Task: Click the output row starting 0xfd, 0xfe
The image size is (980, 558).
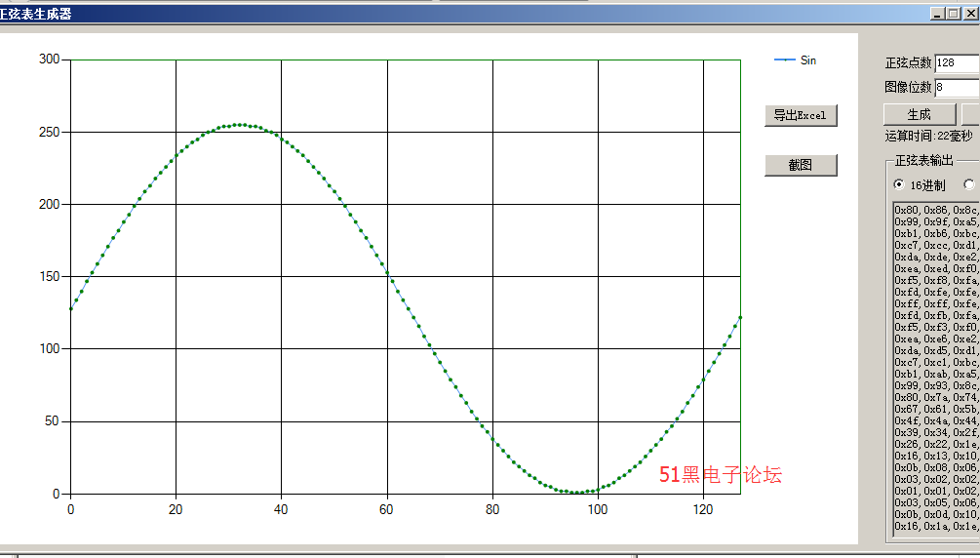Action: point(936,292)
